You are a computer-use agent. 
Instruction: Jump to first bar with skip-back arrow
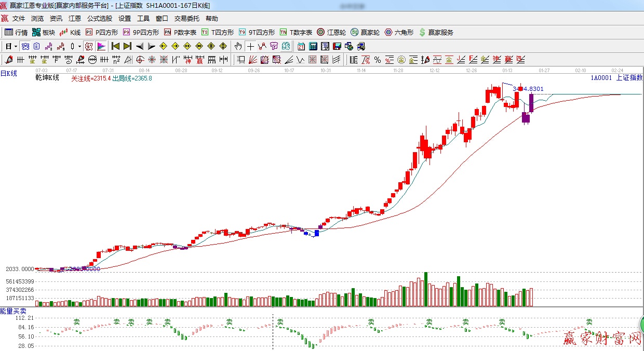click(x=115, y=46)
